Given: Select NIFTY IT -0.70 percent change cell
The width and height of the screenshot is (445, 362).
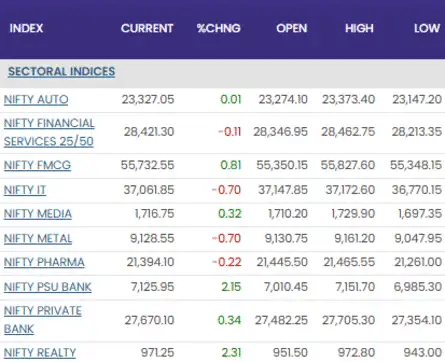Looking at the screenshot, I should click(x=226, y=190).
